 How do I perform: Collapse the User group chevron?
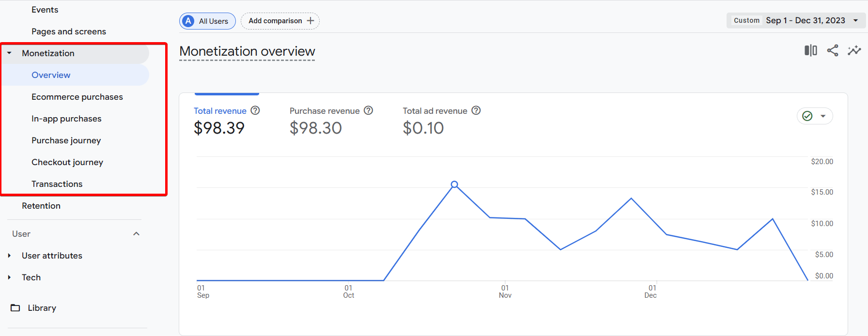coord(137,234)
